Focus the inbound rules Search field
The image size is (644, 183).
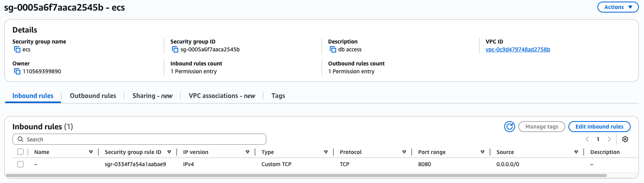click(139, 139)
